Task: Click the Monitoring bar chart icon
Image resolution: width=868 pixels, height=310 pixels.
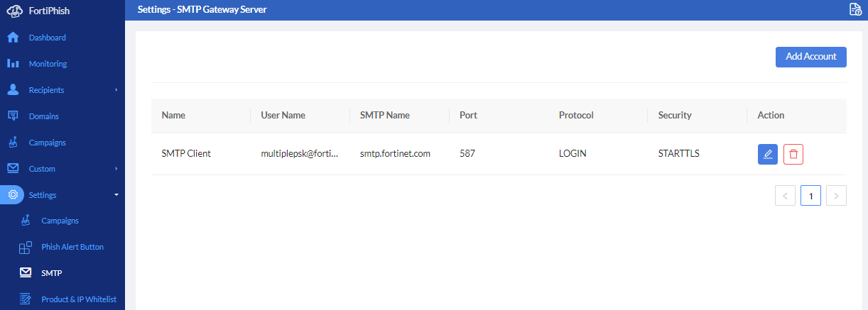Action: pos(13,64)
